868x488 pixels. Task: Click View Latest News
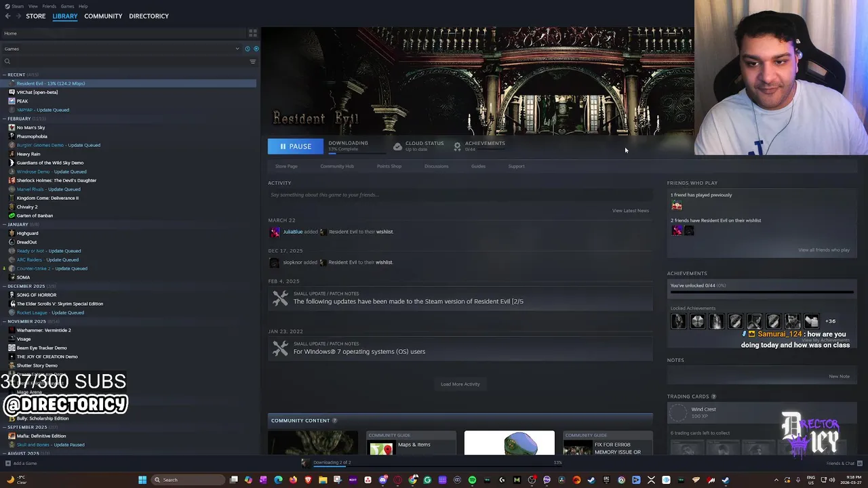[631, 211]
